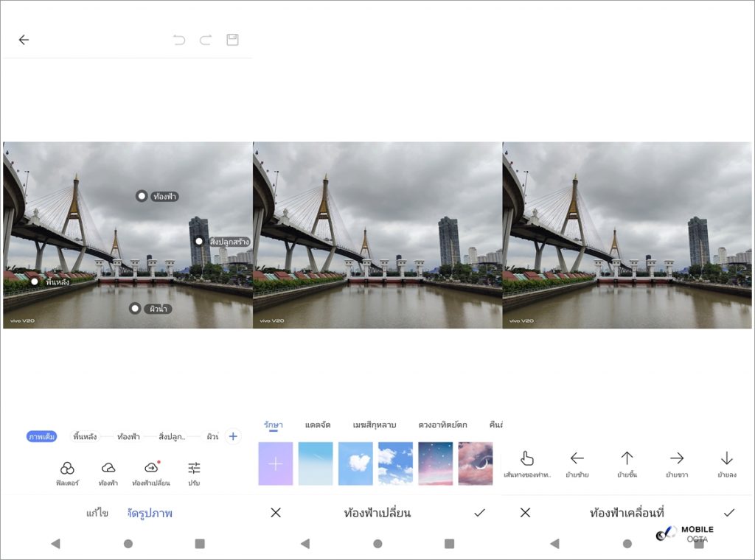The image size is (755, 560).
Task: Choose the heart-shaped cloud sky thumbnail
Action: [355, 463]
